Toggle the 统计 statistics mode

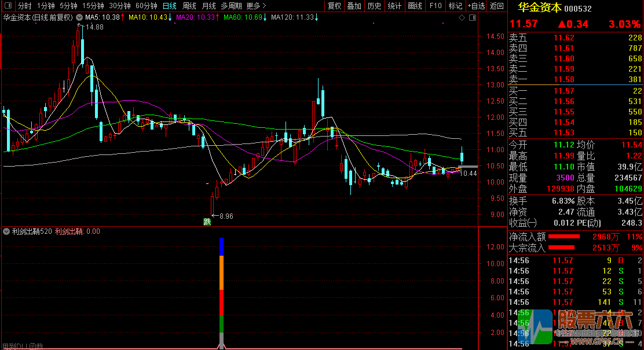[x=394, y=6]
